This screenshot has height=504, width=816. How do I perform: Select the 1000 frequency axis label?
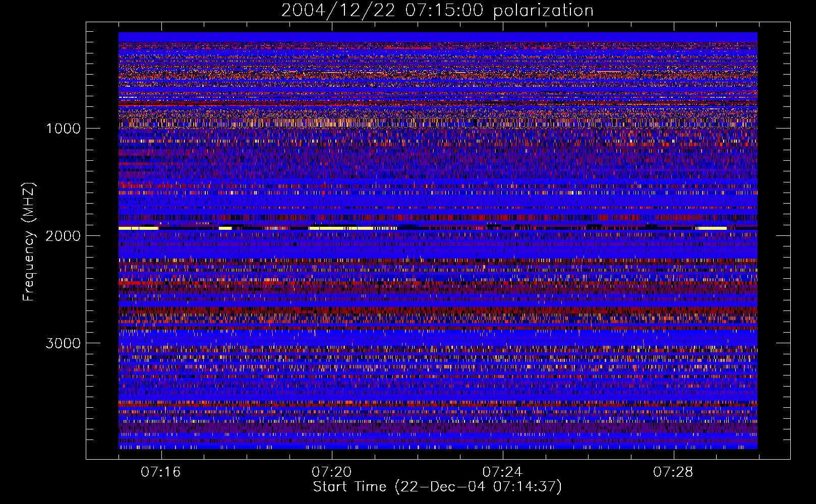coord(64,129)
